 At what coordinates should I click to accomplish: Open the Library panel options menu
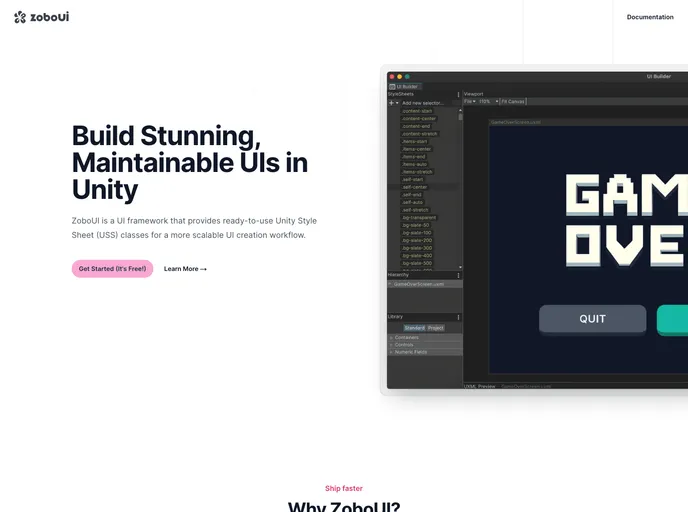459,318
